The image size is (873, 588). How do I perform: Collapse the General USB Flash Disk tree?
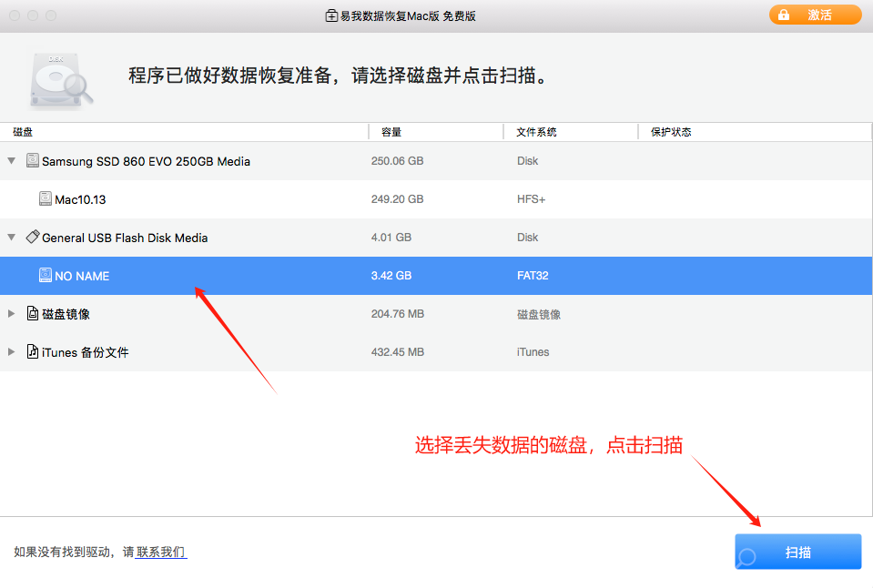point(12,238)
